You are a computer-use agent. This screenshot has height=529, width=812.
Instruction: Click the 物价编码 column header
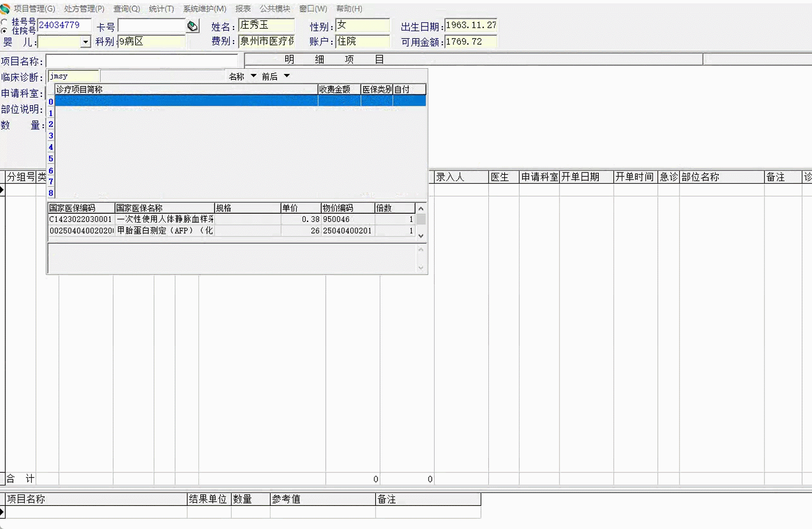click(348, 208)
